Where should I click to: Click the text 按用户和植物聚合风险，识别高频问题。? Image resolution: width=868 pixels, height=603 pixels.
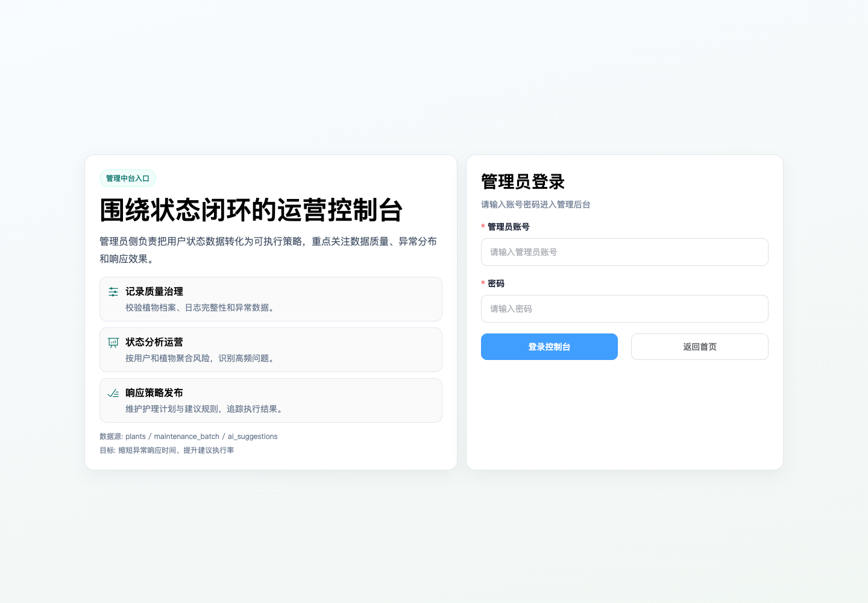tap(201, 358)
